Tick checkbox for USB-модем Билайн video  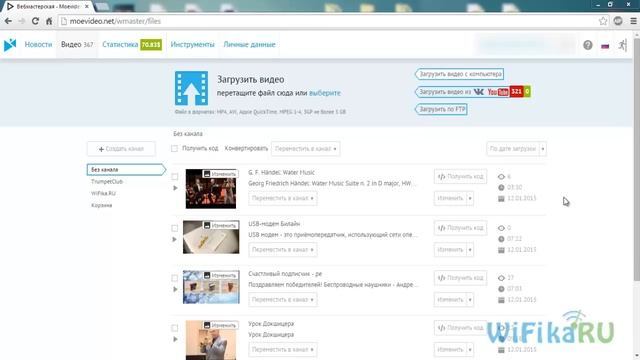click(x=174, y=228)
